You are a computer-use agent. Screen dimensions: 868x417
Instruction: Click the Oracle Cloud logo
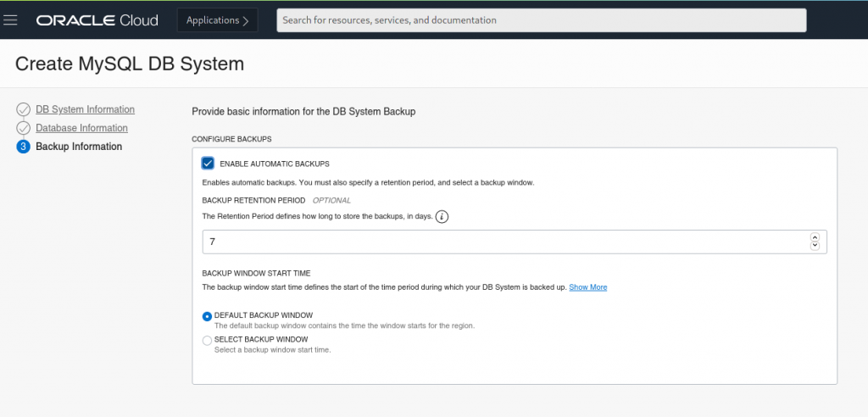[x=97, y=20]
